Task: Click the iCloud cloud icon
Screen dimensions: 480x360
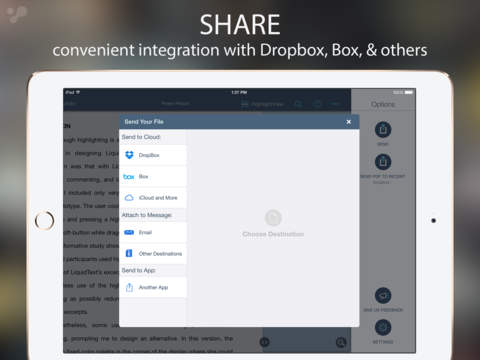Action: tap(129, 198)
